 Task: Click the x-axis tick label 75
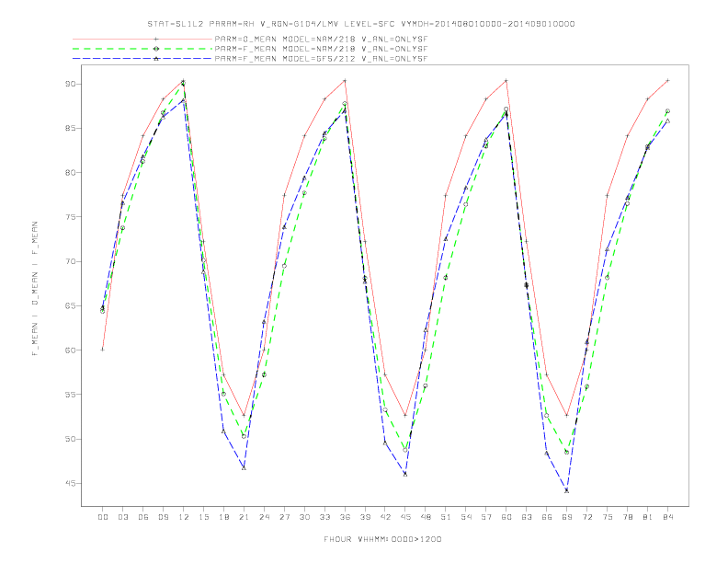tap(608, 517)
